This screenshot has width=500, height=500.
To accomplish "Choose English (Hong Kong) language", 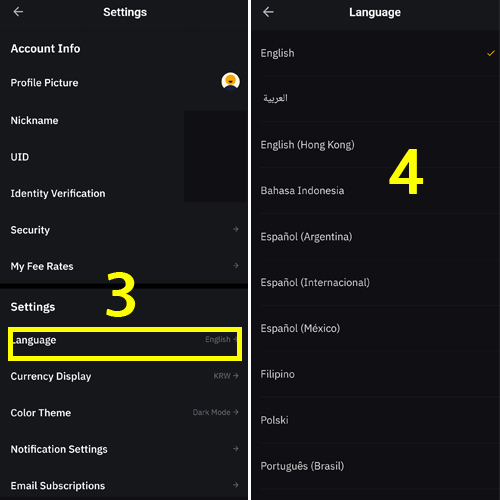I will pyautogui.click(x=376, y=145).
